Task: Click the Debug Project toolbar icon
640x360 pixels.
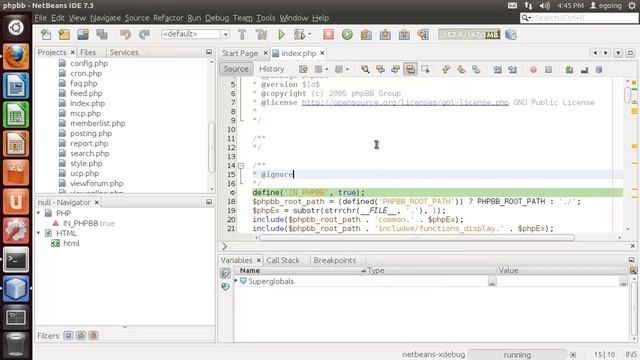Action: tap(299, 35)
